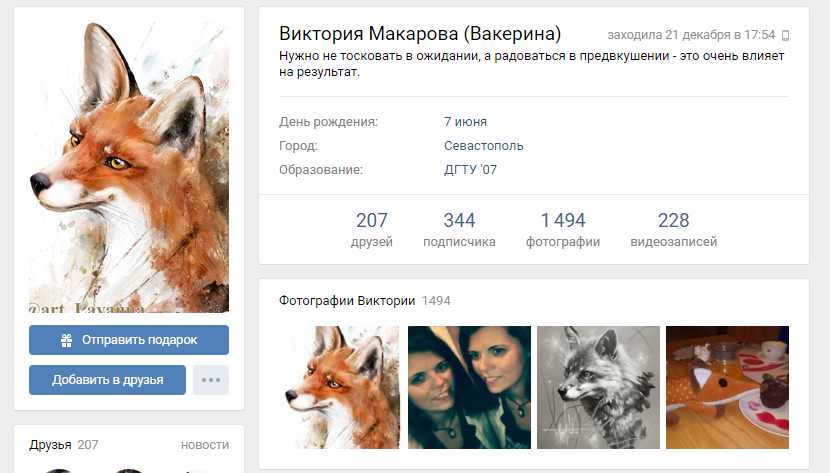This screenshot has height=473, width=830.
Task: Click the mobile phone icon near last seen
Action: [785, 35]
